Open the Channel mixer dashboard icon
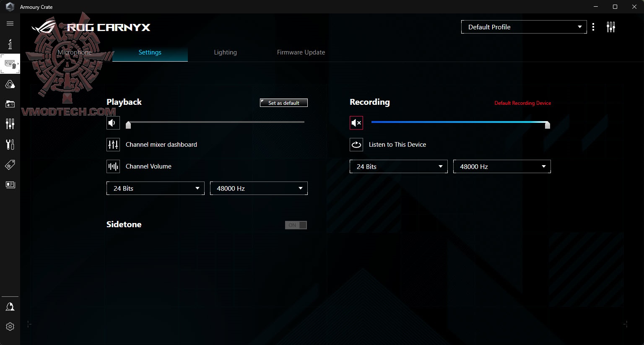Screen dimensions: 644x345 tap(113, 145)
